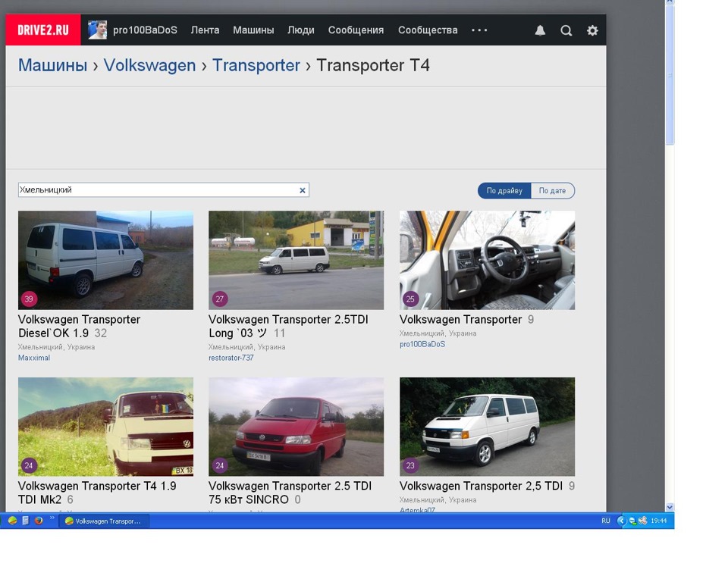The image size is (728, 582).
Task: Sort cars По дате
Action: (x=553, y=191)
